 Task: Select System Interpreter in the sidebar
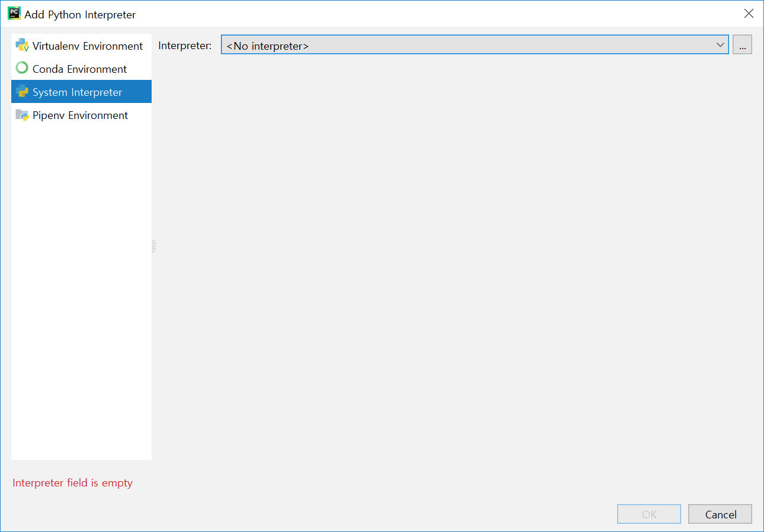(81, 92)
